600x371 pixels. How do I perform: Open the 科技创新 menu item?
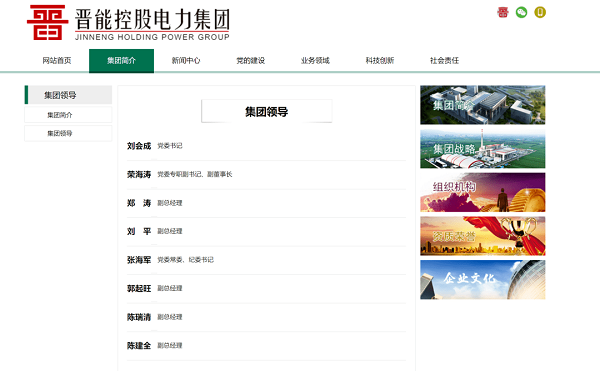pos(380,60)
